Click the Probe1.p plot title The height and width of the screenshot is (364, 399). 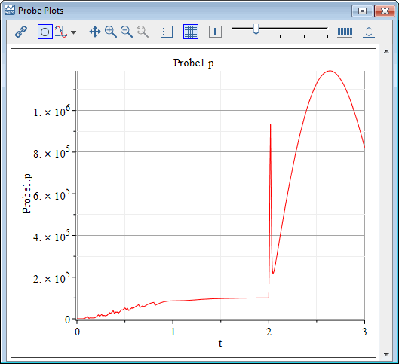pyautogui.click(x=193, y=63)
